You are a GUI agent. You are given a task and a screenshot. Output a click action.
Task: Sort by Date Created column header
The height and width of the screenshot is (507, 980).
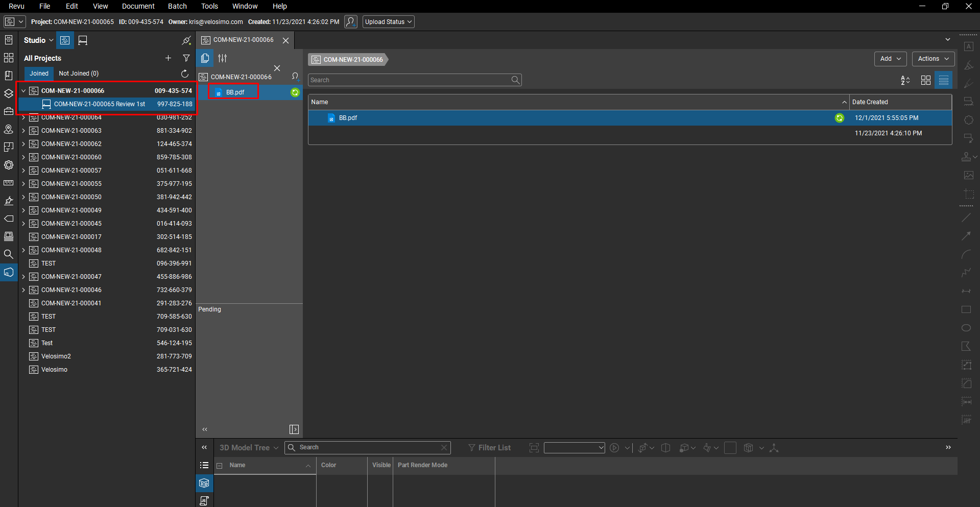click(x=900, y=102)
